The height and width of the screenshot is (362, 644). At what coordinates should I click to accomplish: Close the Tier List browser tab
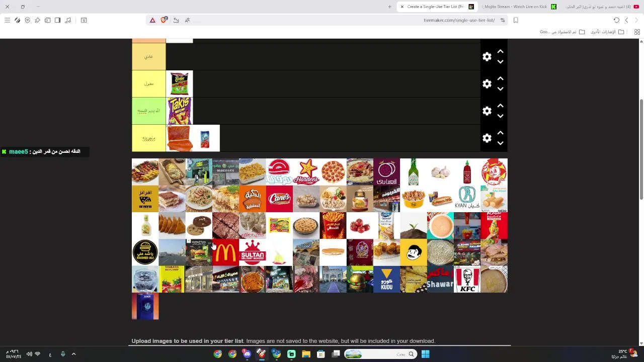(402, 7)
